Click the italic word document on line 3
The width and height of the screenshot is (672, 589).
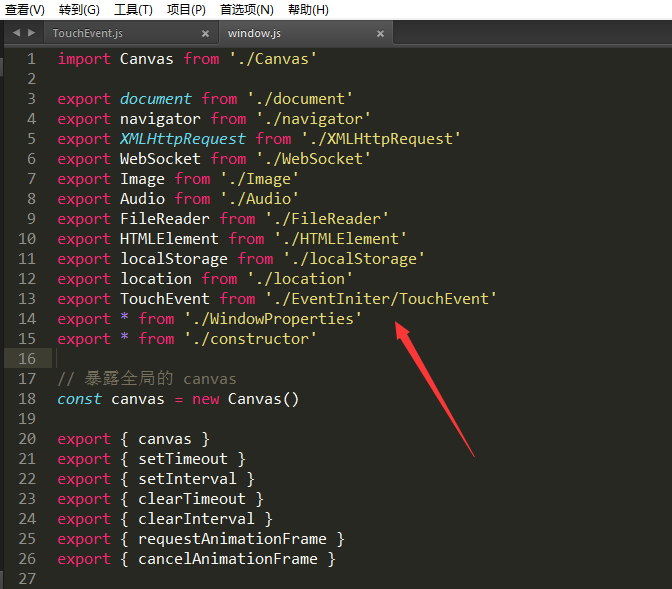click(156, 99)
